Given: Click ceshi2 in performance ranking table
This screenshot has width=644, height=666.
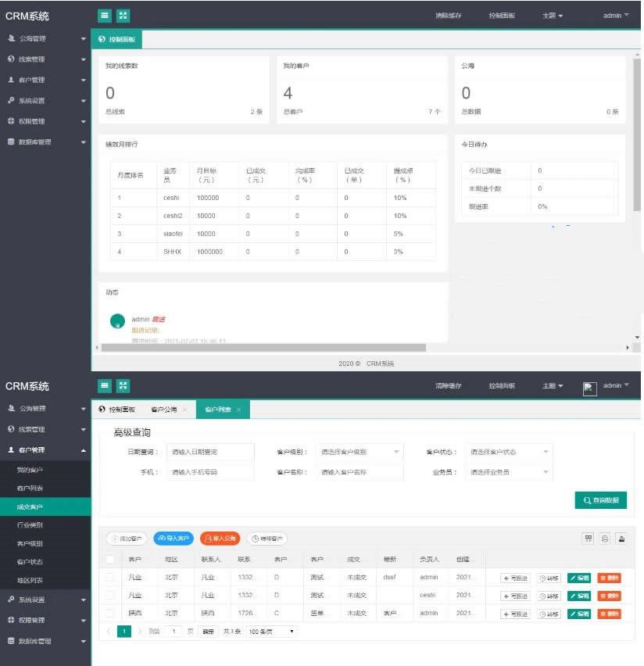Looking at the screenshot, I should point(173,216).
